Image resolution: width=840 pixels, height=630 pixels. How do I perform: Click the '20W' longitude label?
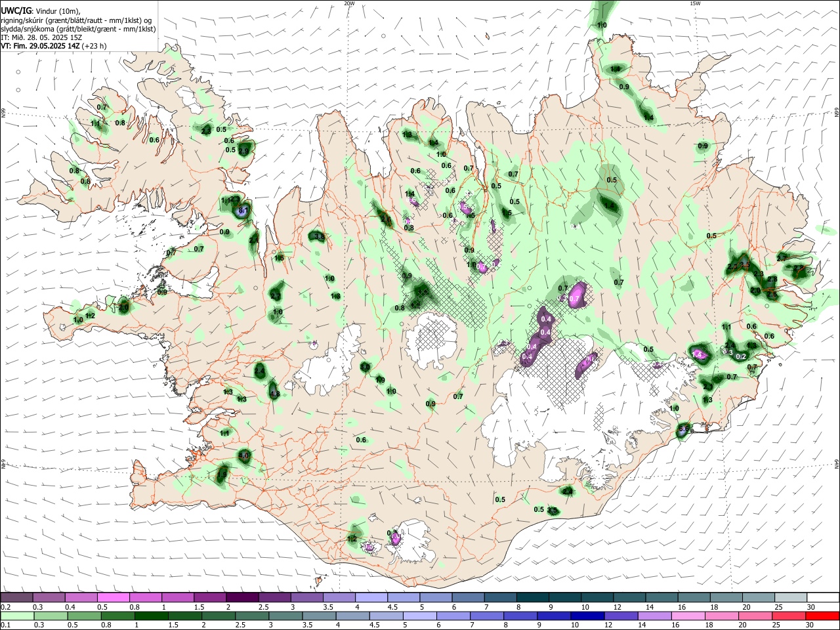349,3
